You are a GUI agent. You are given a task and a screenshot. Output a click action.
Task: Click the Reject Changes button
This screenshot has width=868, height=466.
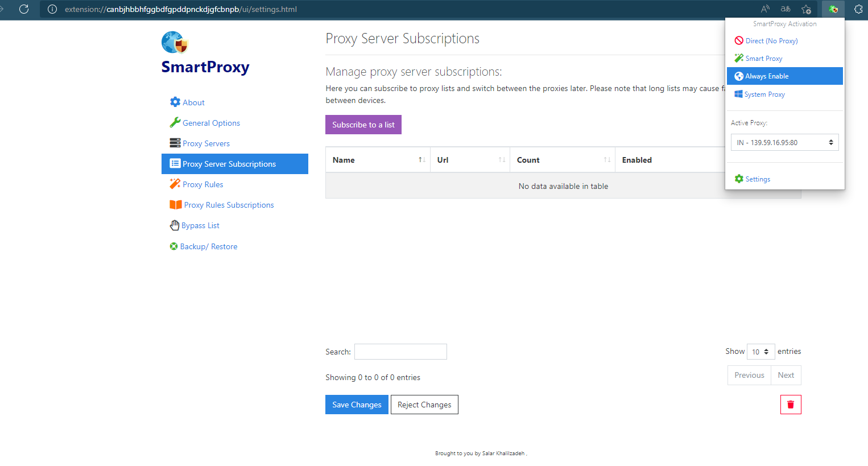(x=424, y=405)
